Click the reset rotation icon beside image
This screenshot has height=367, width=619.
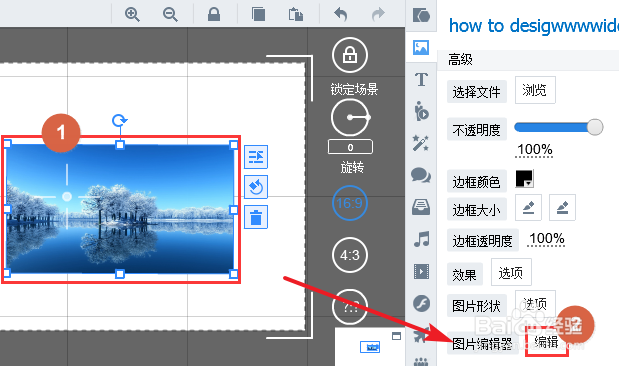click(256, 187)
